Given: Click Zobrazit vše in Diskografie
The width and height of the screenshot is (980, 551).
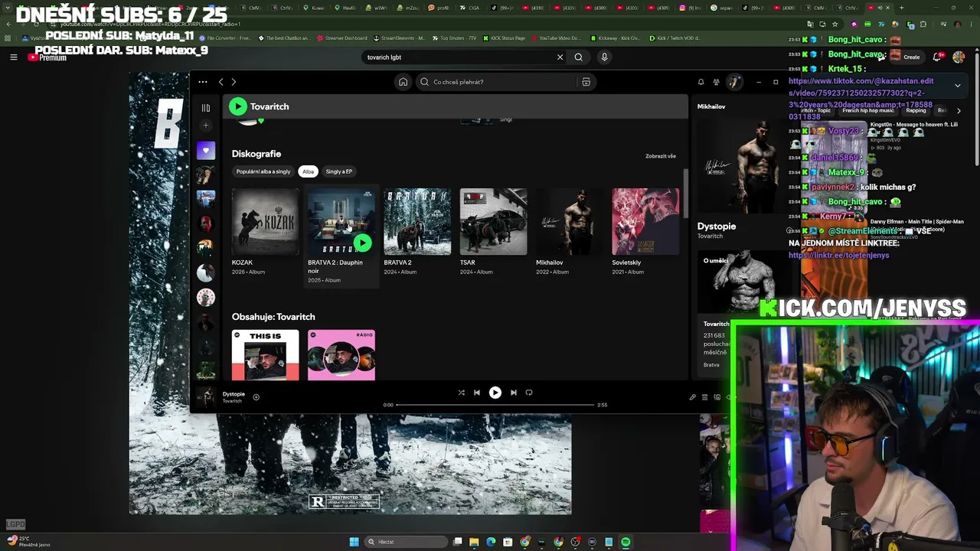Looking at the screenshot, I should coord(661,156).
